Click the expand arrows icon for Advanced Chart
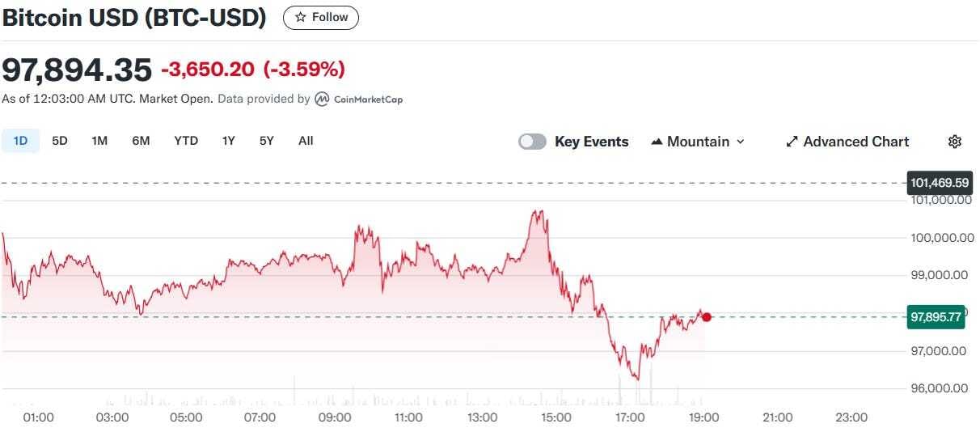980x432 pixels. (x=792, y=142)
